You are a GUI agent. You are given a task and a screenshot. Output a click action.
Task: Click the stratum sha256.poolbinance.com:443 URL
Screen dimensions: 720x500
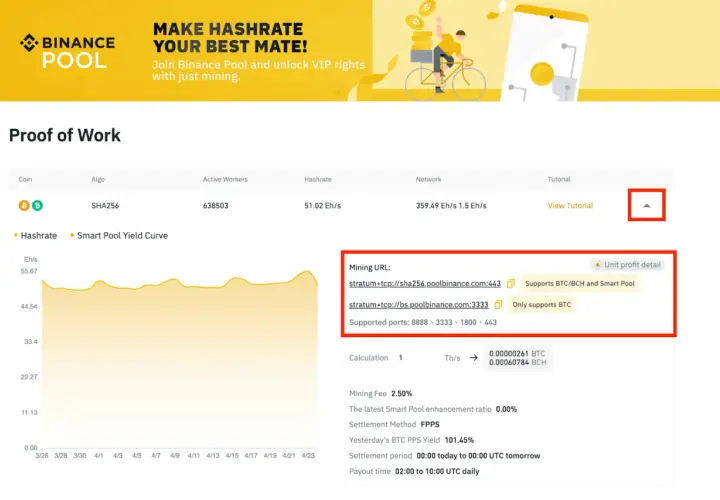tap(425, 284)
